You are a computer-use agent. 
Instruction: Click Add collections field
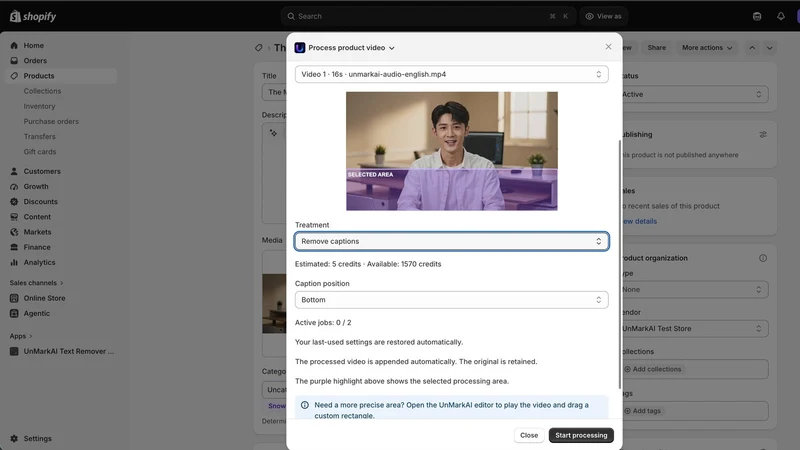point(694,369)
